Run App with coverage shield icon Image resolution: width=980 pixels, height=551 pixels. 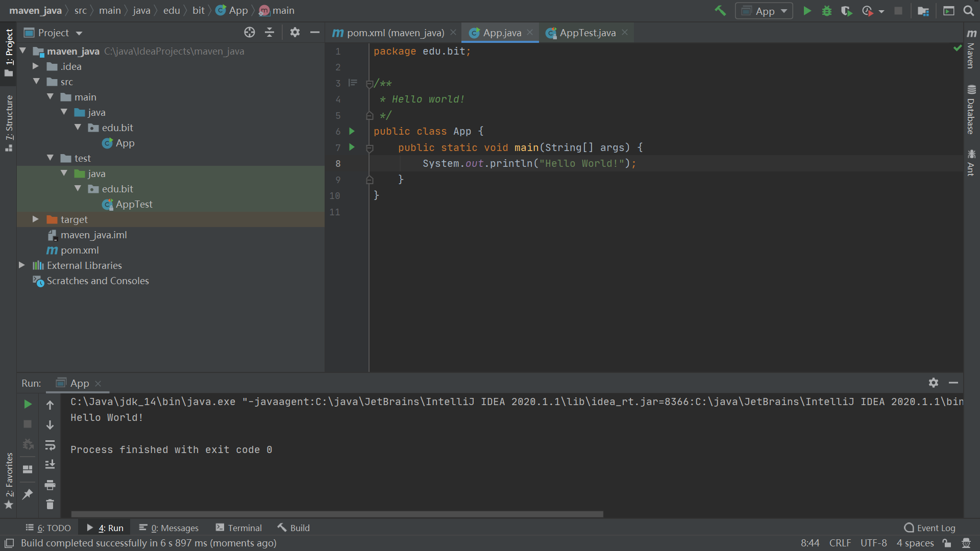[847, 10]
